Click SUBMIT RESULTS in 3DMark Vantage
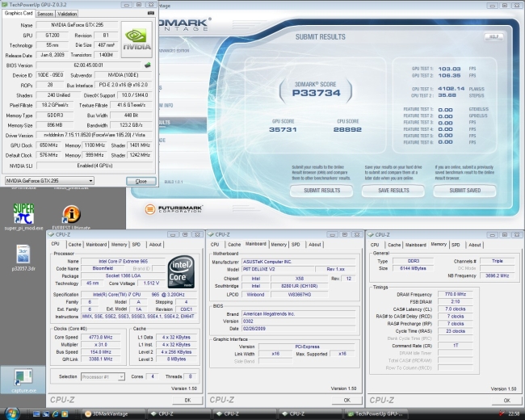The width and height of the screenshot is (525, 420). 321,191
